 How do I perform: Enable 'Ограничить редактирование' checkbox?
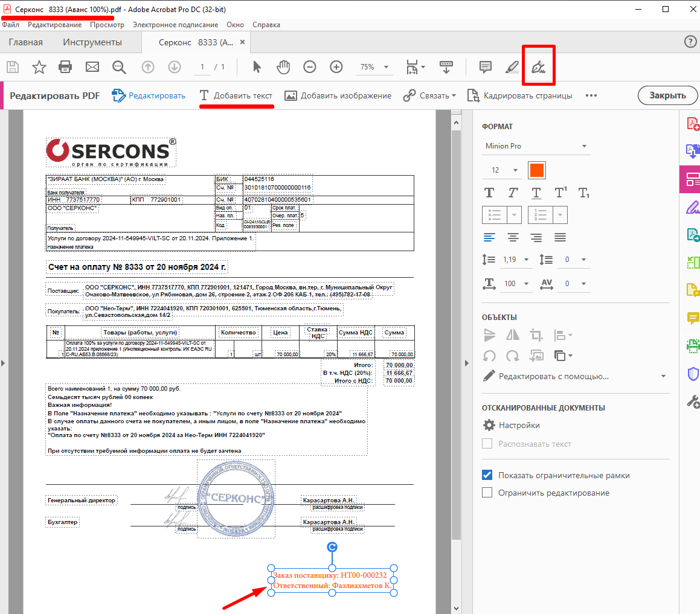487,493
